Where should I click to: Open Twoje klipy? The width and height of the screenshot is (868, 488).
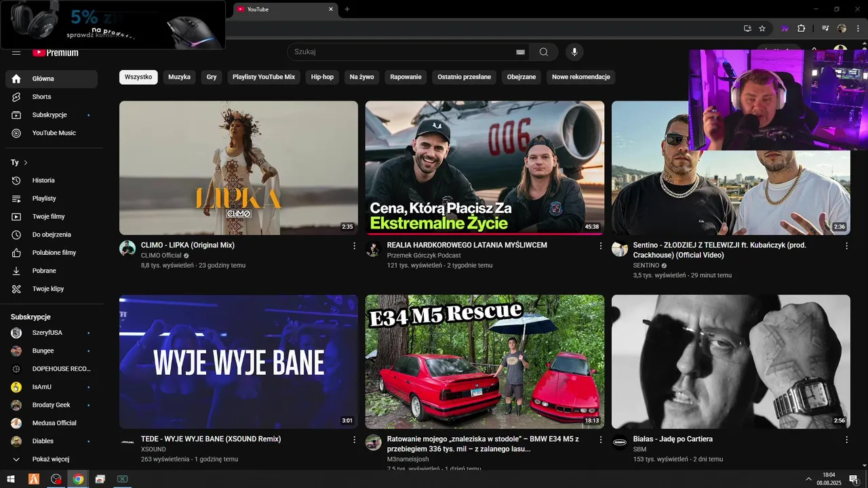click(52, 289)
